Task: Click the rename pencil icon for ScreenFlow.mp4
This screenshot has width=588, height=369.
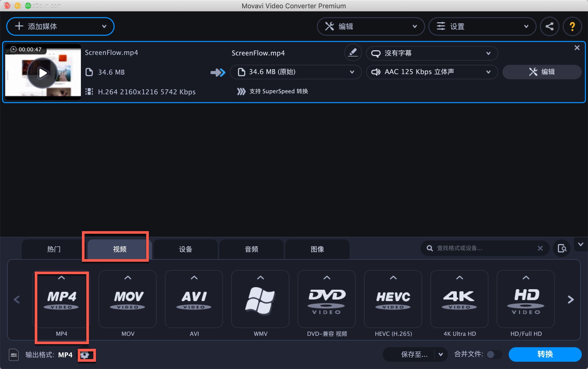Action: (x=353, y=53)
